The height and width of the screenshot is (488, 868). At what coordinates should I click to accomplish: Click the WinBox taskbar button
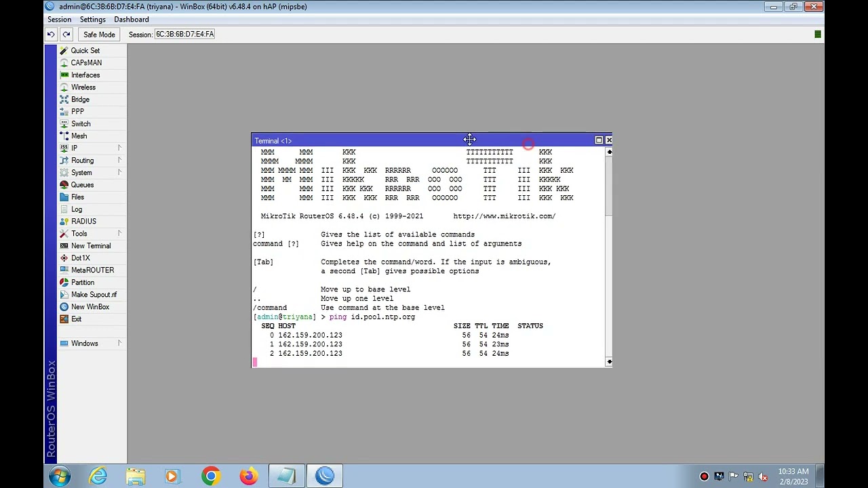325,476
